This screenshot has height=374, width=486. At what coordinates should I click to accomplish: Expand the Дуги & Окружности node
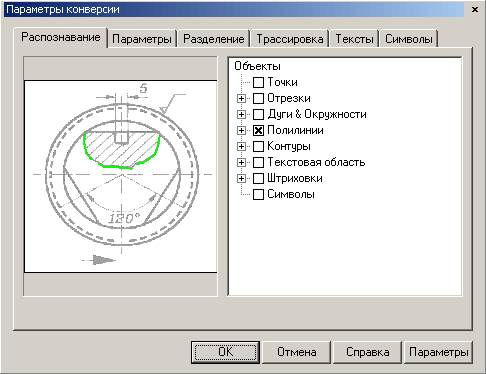(241, 114)
